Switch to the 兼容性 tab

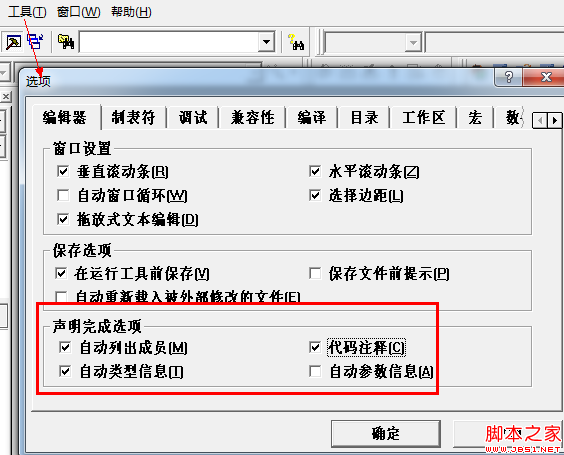pos(253,118)
